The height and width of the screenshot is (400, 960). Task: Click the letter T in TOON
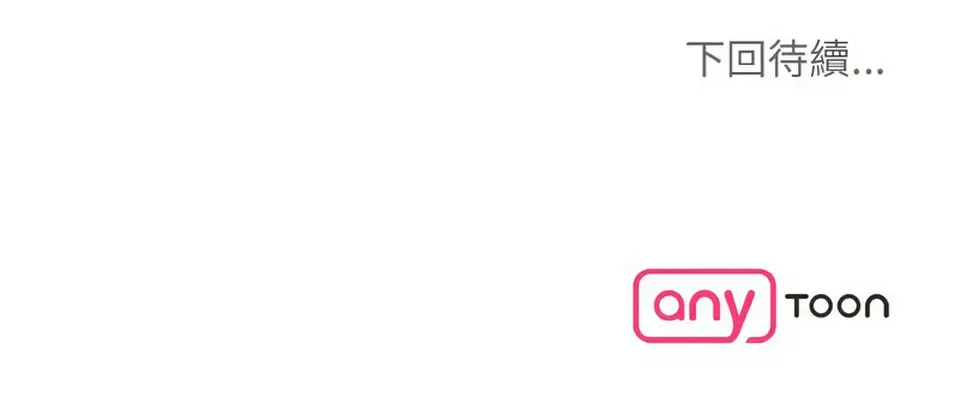[795, 306]
